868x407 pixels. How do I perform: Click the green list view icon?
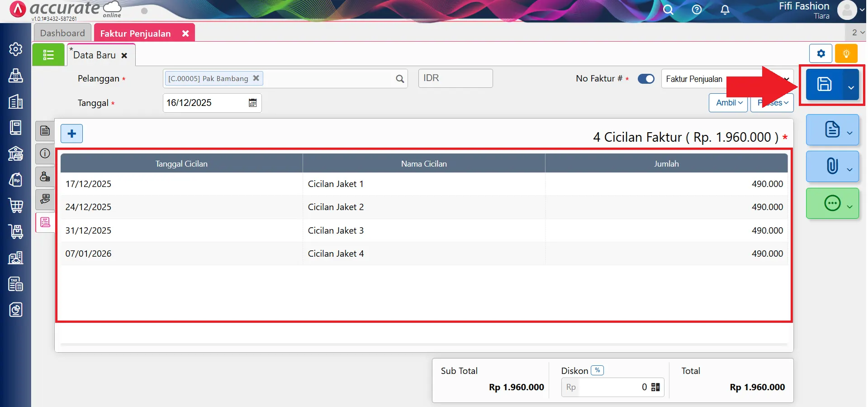click(x=48, y=55)
